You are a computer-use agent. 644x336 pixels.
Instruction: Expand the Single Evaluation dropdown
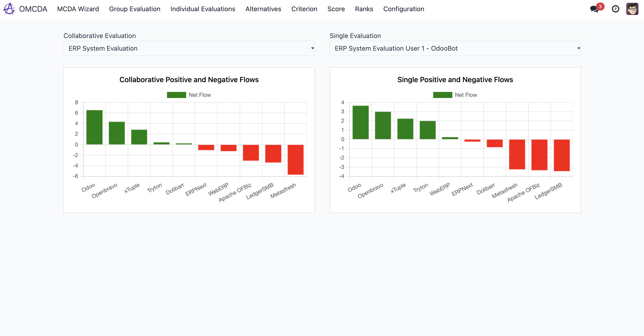(455, 48)
